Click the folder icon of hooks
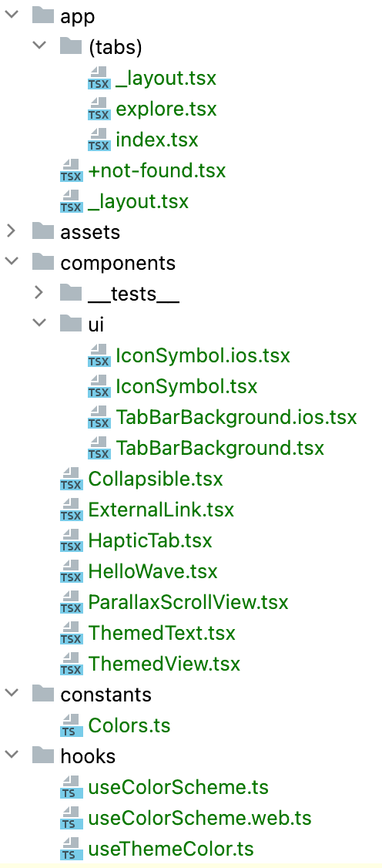The height and width of the screenshot is (868, 382). click(43, 755)
